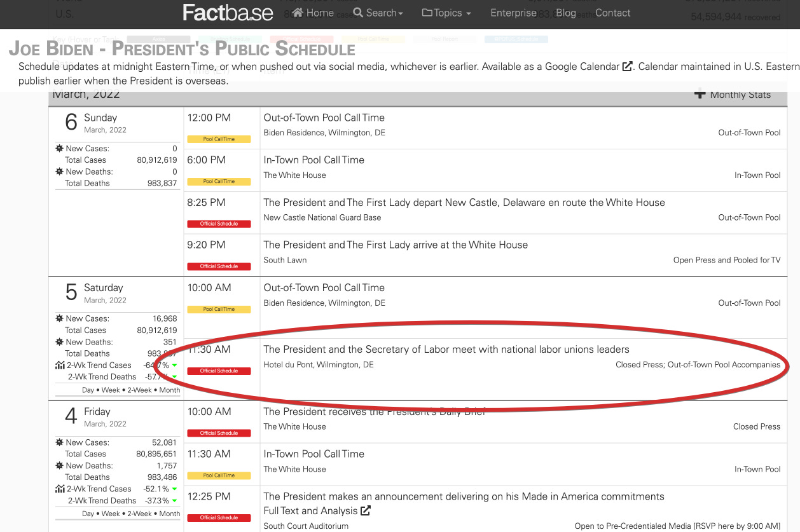800x532 pixels.
Task: Open the Enterprise nav item
Action: (x=513, y=13)
